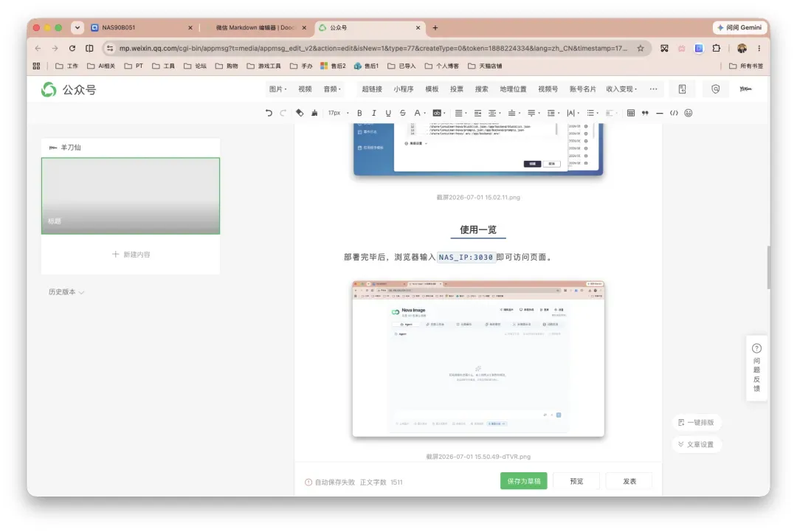The width and height of the screenshot is (797, 532).
Task: Click the 公众号 logo
Action: tap(69, 90)
